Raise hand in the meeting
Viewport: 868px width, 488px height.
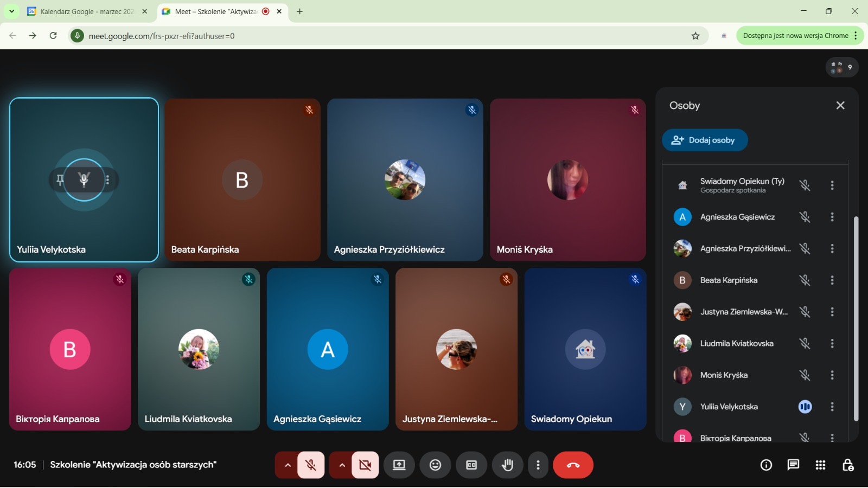[x=507, y=465]
